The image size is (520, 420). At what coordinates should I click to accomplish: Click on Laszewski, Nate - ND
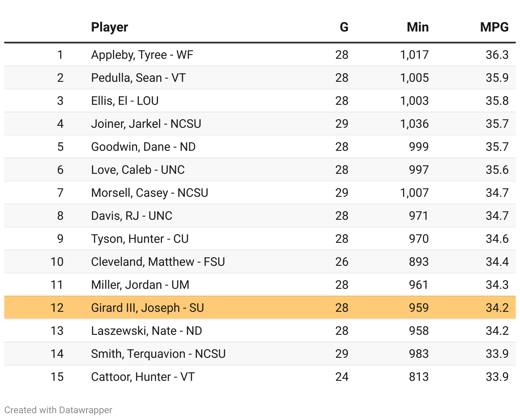pyautogui.click(x=146, y=331)
